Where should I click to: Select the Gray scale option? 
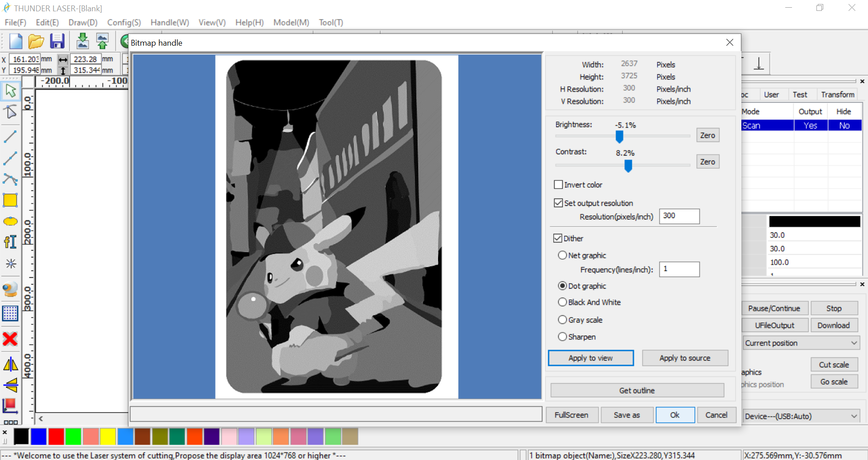(562, 320)
